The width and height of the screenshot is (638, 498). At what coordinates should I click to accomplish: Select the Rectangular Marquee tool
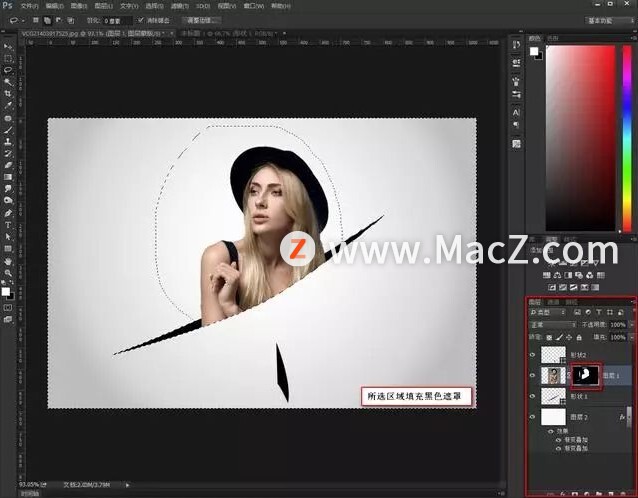tap(8, 59)
